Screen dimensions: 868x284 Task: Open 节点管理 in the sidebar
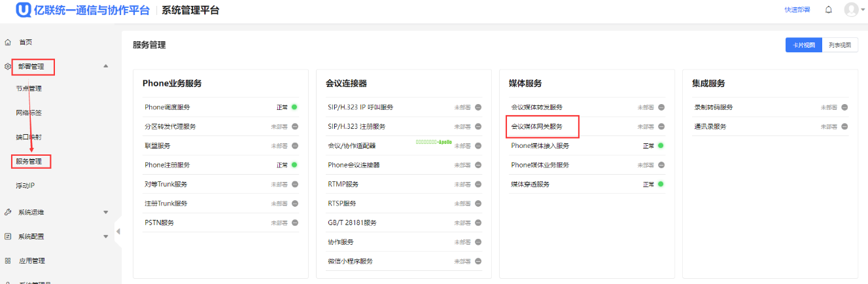(29, 89)
